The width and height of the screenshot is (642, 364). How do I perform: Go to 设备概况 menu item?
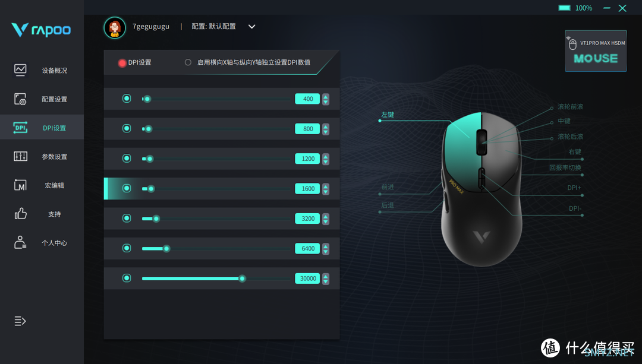point(55,70)
